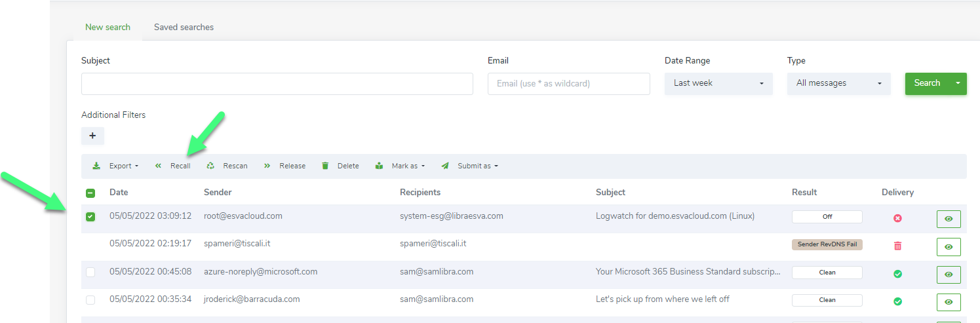Viewport: 980px width, 323px height.
Task: Click subject Your Microsoft 365 Business Standard
Action: coord(688,271)
